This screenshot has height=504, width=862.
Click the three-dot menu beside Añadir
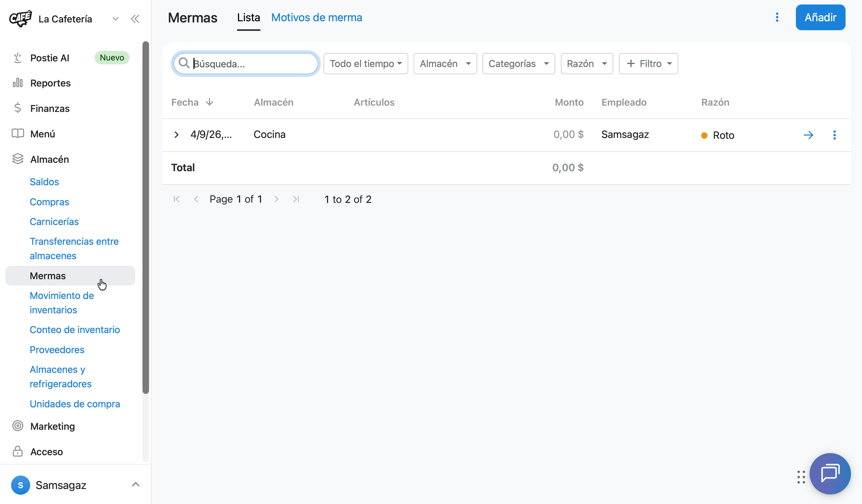pyautogui.click(x=777, y=17)
